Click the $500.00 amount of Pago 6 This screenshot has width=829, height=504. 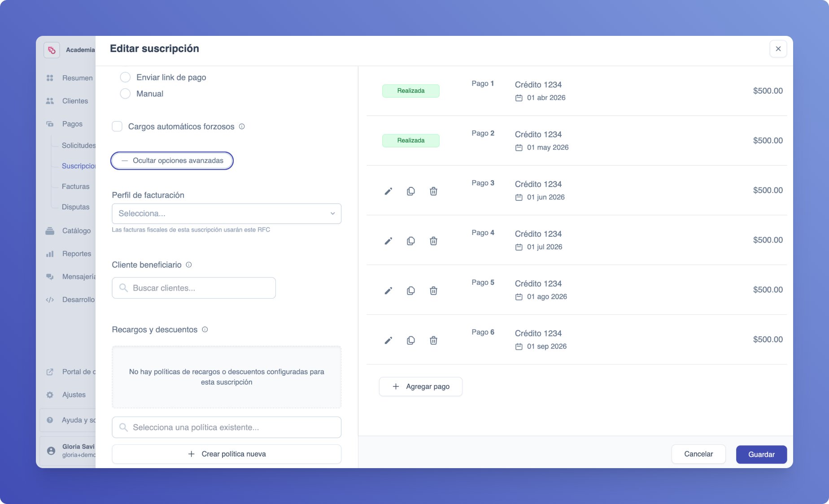pos(768,340)
